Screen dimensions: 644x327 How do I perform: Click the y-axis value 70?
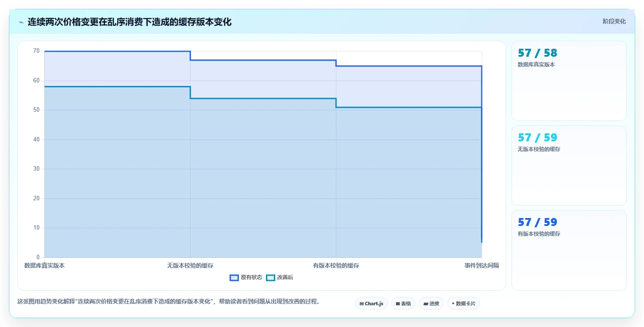36,51
